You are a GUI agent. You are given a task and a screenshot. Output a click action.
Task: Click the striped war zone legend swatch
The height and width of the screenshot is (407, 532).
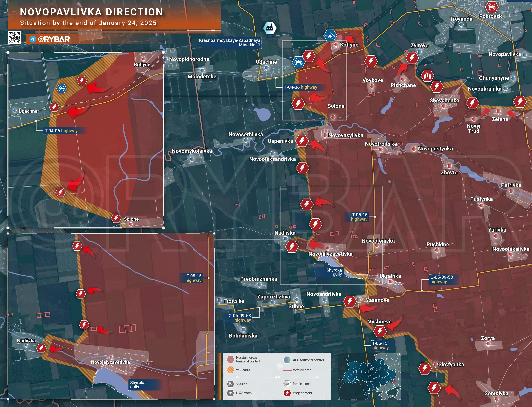(230, 370)
